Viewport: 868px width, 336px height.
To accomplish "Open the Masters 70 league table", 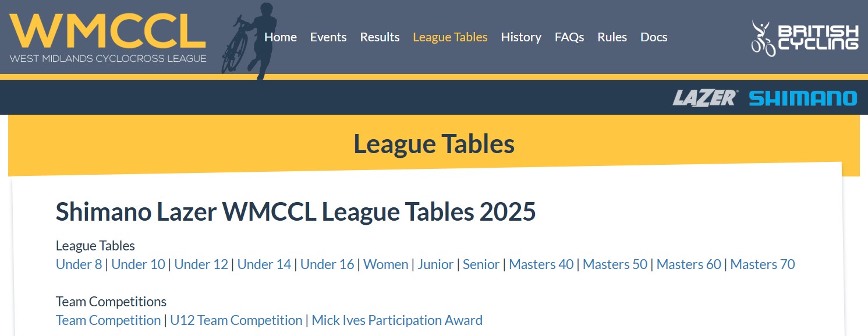I will [x=763, y=264].
